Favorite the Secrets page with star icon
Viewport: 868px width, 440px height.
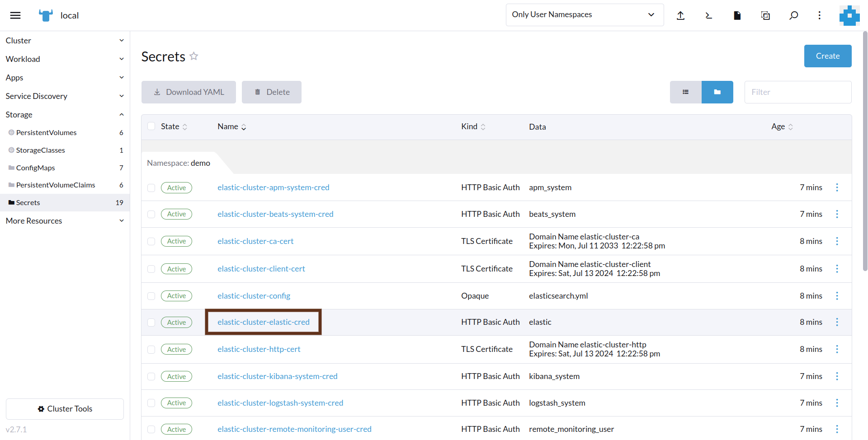pos(194,56)
